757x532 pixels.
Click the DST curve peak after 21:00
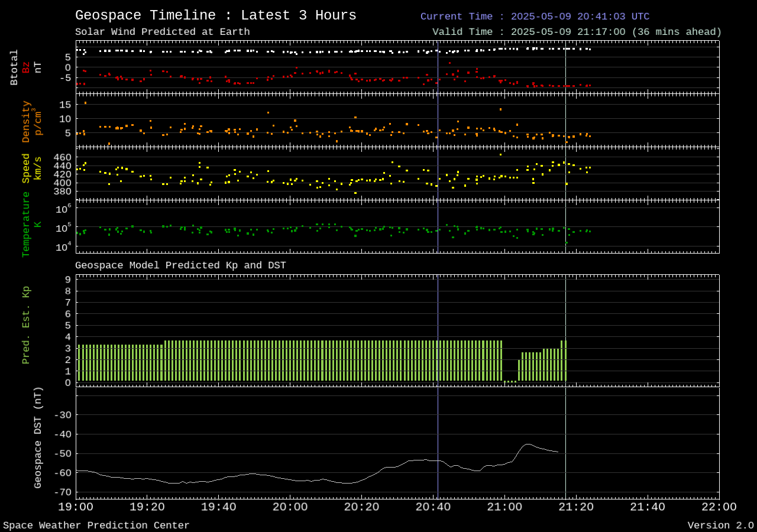pyautogui.click(x=528, y=444)
